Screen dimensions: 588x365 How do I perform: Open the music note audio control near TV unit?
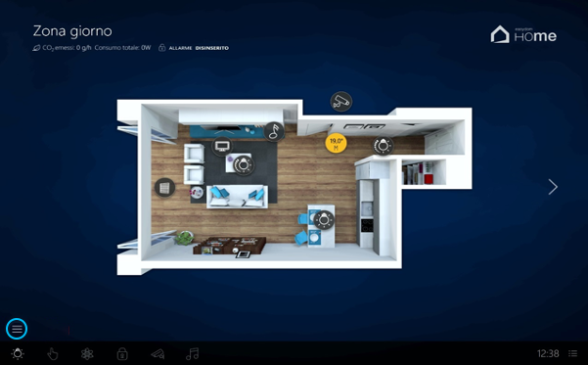click(x=274, y=131)
